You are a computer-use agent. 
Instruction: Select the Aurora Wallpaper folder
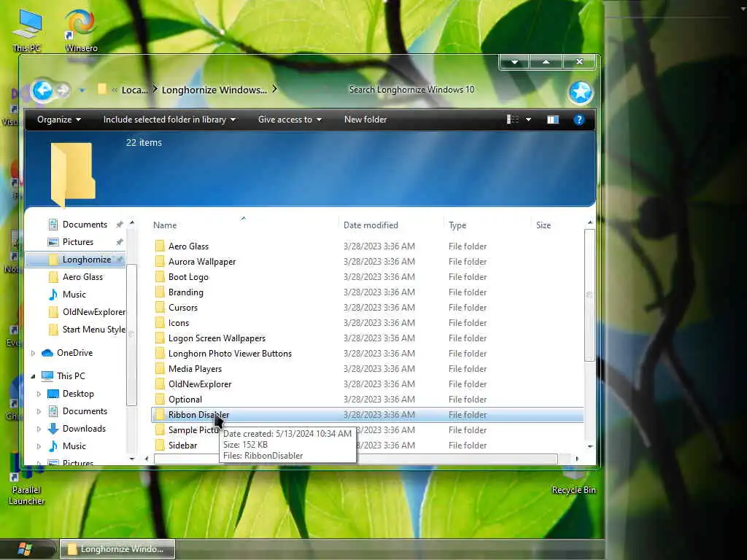coord(202,262)
